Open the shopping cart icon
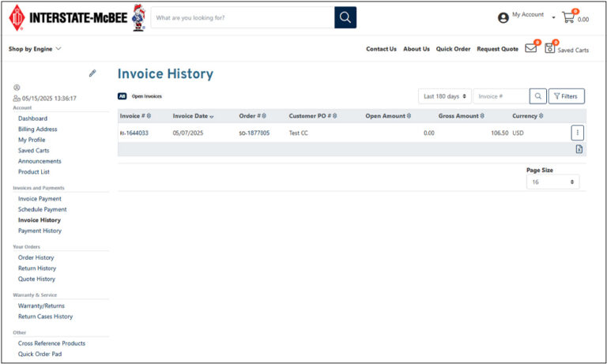Viewport: 607px width, 364px height. tap(568, 17)
